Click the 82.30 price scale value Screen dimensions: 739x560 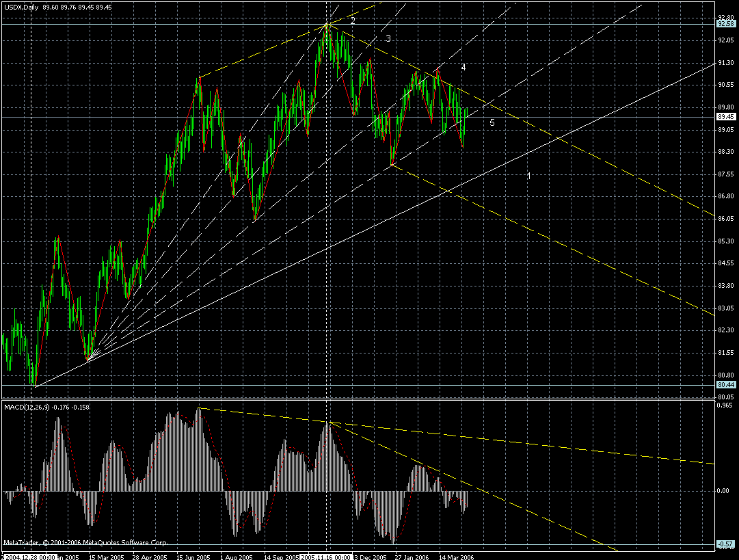(726, 330)
